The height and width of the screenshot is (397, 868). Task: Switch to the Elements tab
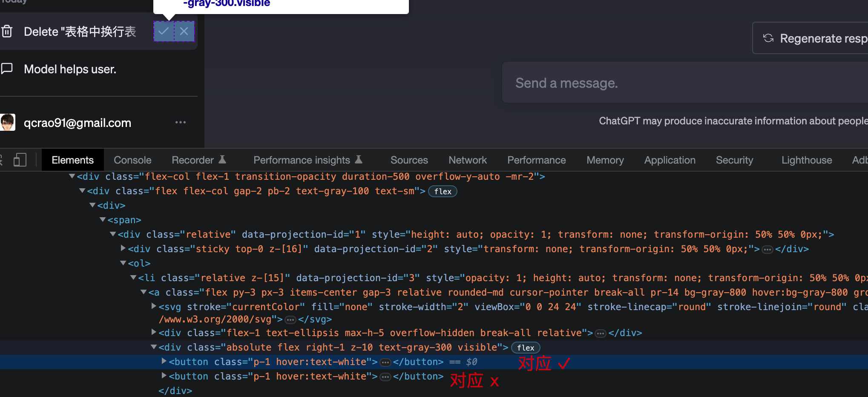[x=72, y=160]
